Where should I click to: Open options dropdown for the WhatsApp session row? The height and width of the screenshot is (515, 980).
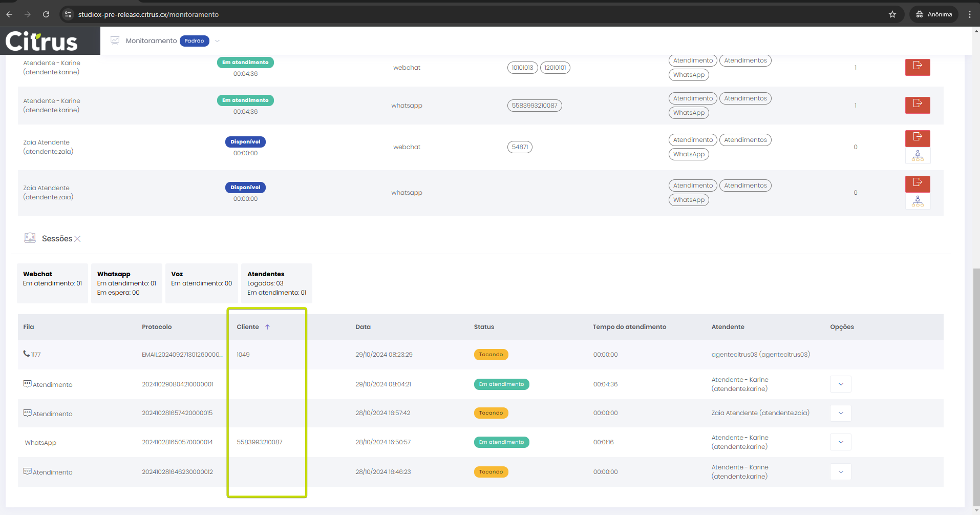(x=840, y=442)
